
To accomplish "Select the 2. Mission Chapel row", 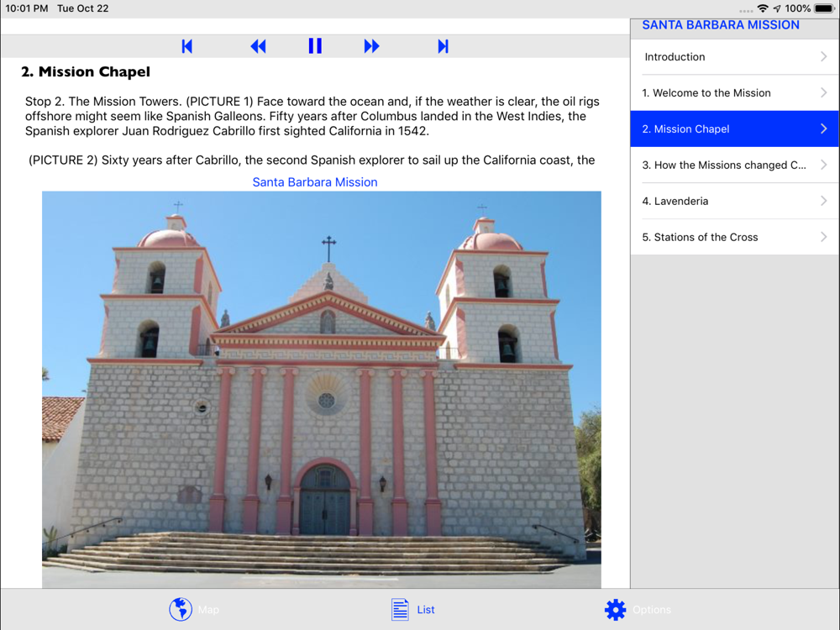I will pos(734,129).
